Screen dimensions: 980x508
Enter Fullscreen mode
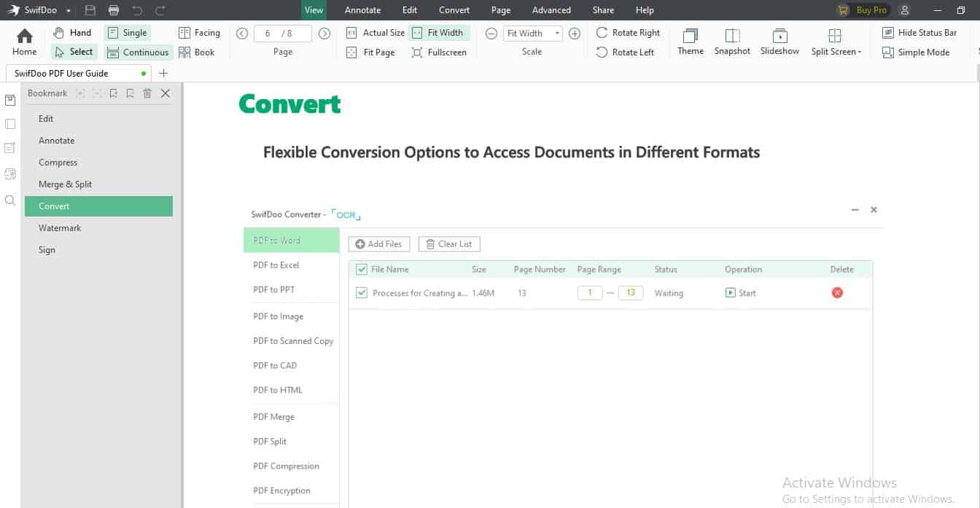click(x=438, y=52)
